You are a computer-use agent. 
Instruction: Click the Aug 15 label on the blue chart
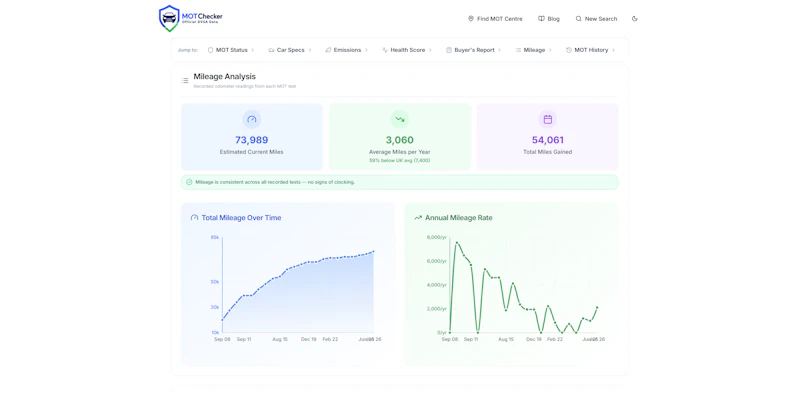pyautogui.click(x=280, y=339)
